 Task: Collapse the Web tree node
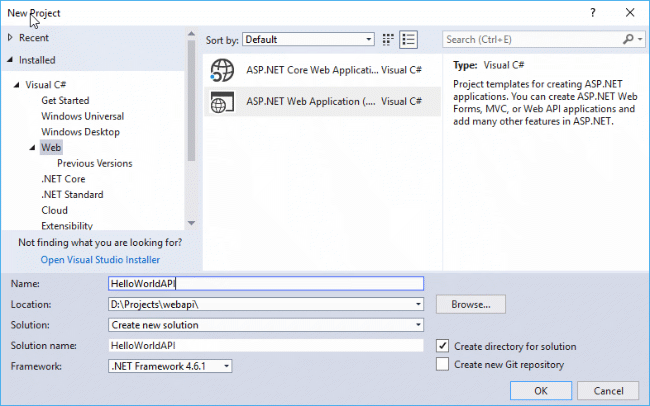[31, 148]
